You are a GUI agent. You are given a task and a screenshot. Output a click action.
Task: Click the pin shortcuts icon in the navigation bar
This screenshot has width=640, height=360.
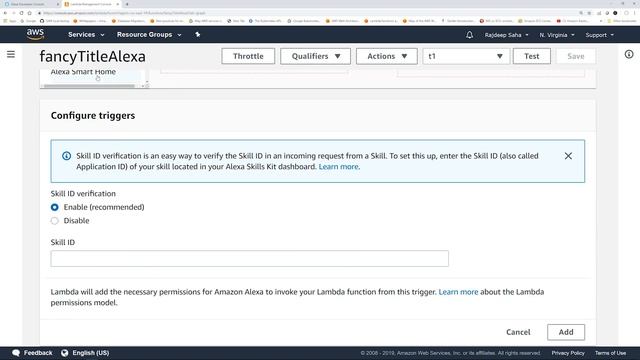point(198,35)
